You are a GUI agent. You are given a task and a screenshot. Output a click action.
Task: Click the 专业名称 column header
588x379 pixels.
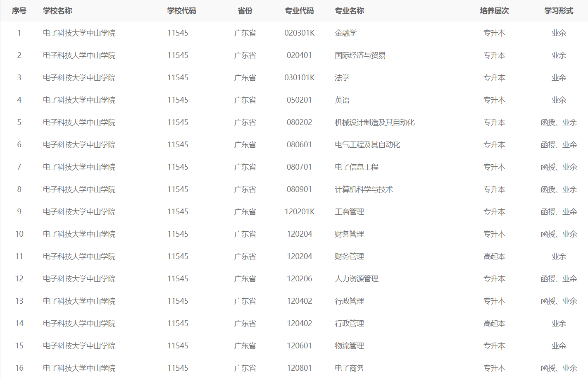349,11
